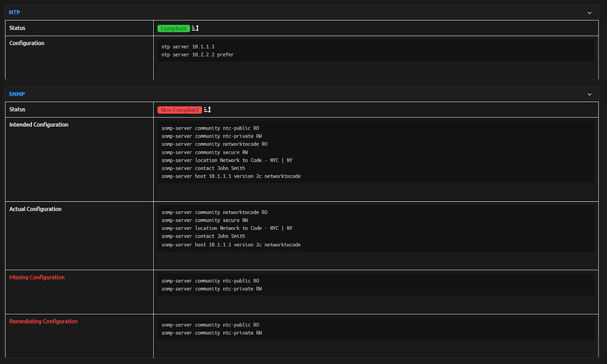
Task: Select the red Remediating Configuration label
Action: pyautogui.click(x=43, y=321)
